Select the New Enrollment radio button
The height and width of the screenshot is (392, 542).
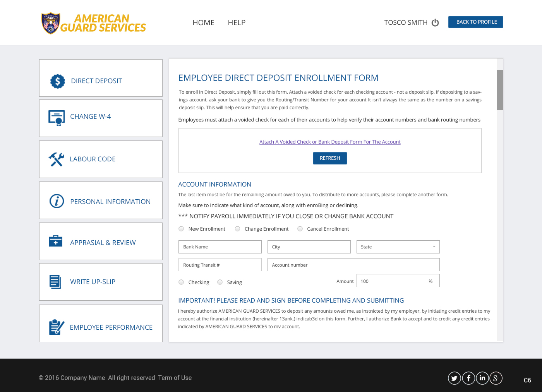[x=181, y=229]
